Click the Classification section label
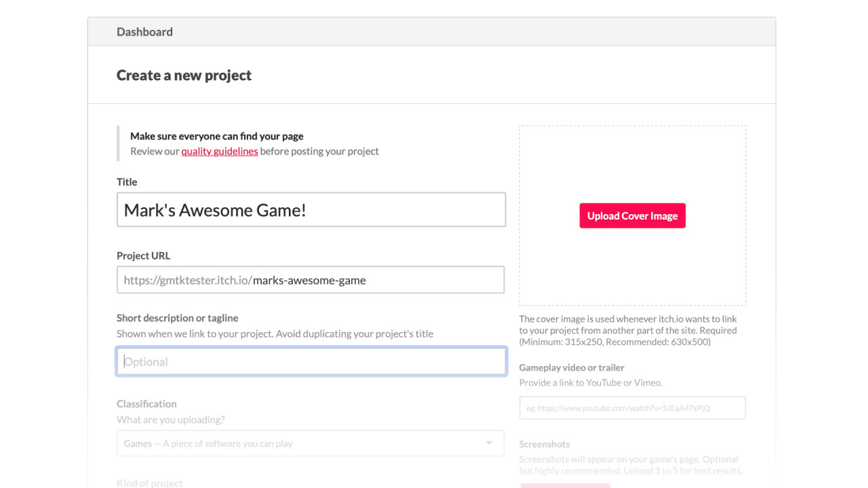868x488 pixels. tap(146, 403)
